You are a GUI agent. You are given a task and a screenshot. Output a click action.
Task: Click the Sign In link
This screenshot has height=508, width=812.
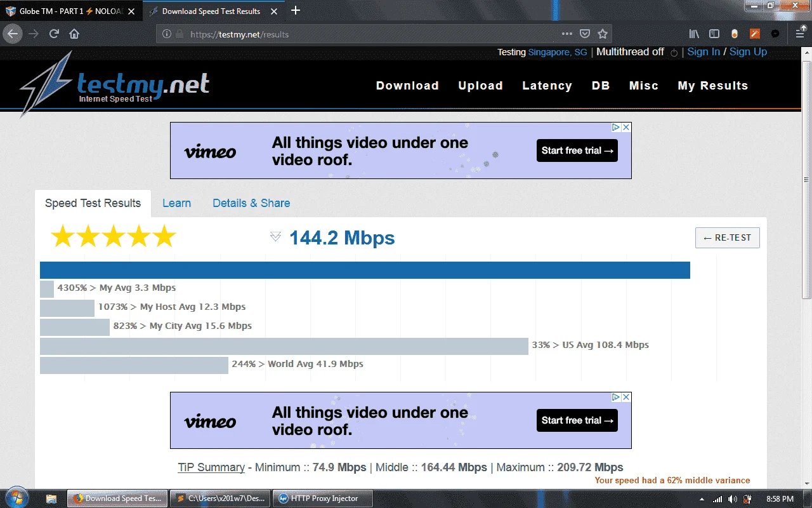click(704, 52)
